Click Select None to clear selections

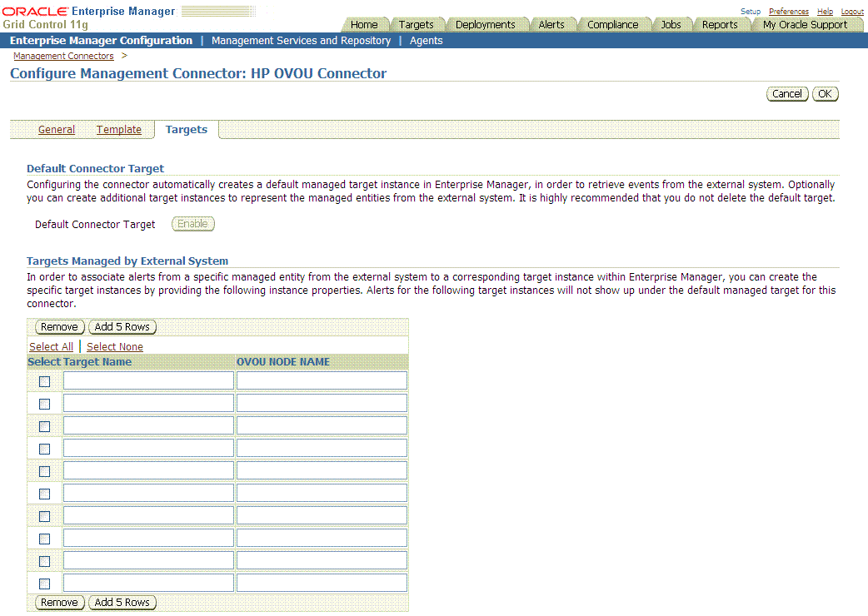(114, 346)
